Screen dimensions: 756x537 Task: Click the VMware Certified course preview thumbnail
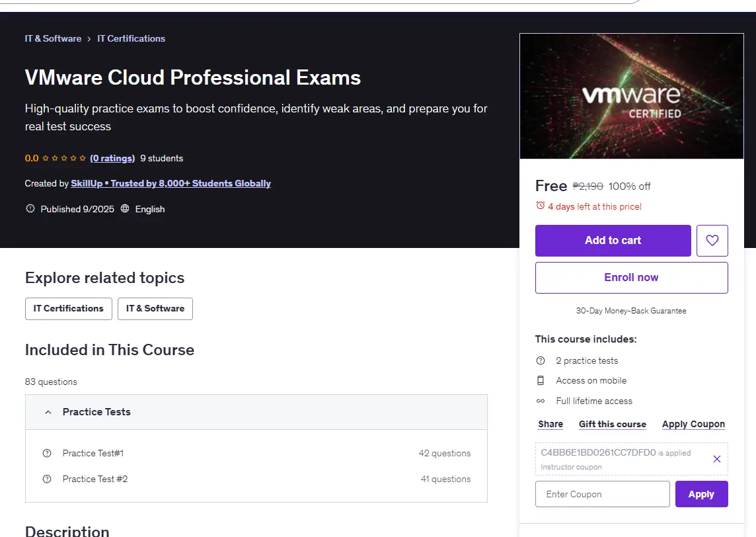pos(632,96)
